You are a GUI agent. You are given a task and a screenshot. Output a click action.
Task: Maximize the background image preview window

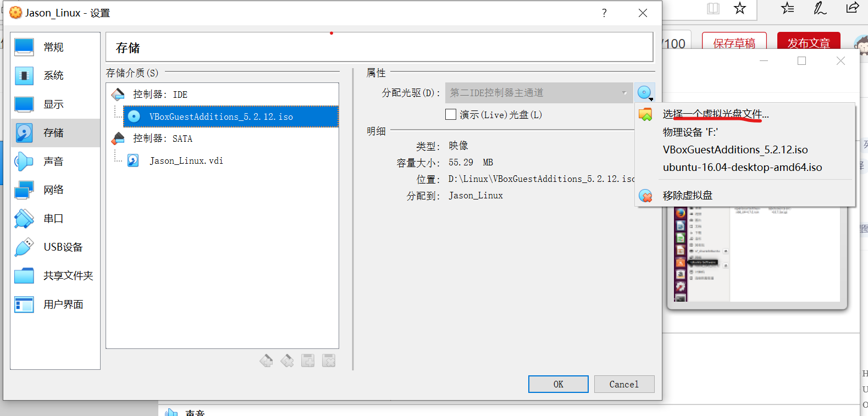[x=802, y=61]
